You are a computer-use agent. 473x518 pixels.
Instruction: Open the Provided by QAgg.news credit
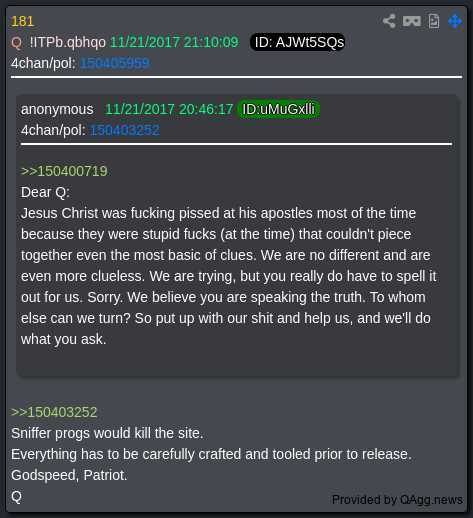(397, 500)
